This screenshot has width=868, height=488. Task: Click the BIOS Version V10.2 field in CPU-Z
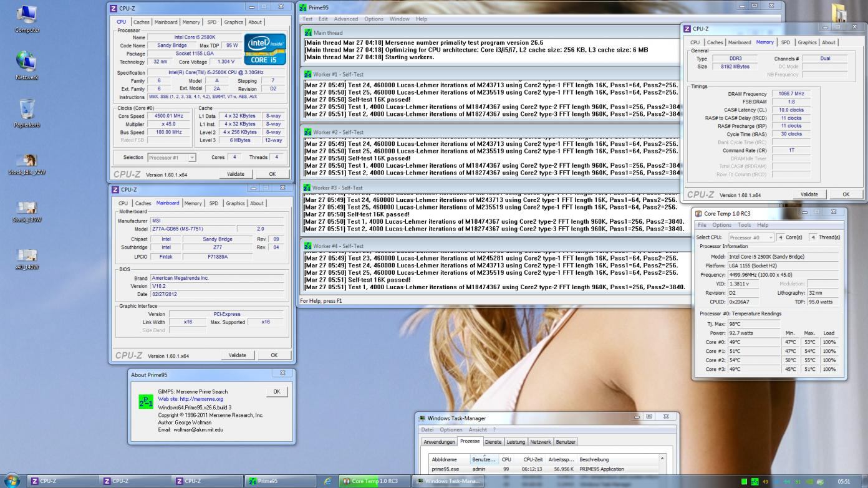216,286
